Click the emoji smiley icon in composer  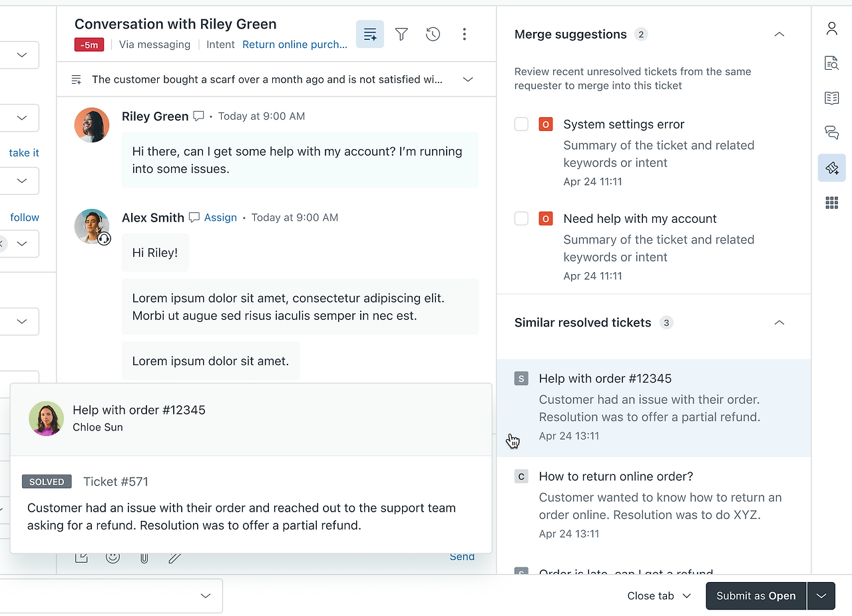click(113, 557)
